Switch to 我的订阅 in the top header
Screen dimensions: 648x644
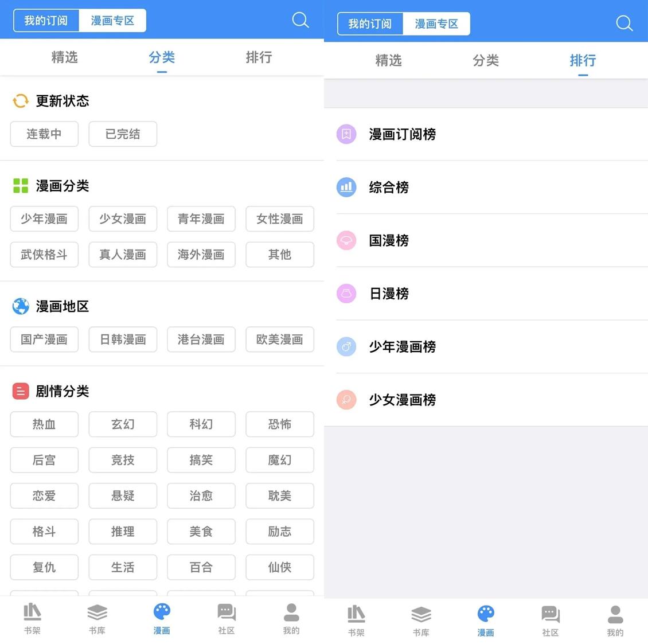click(x=46, y=20)
